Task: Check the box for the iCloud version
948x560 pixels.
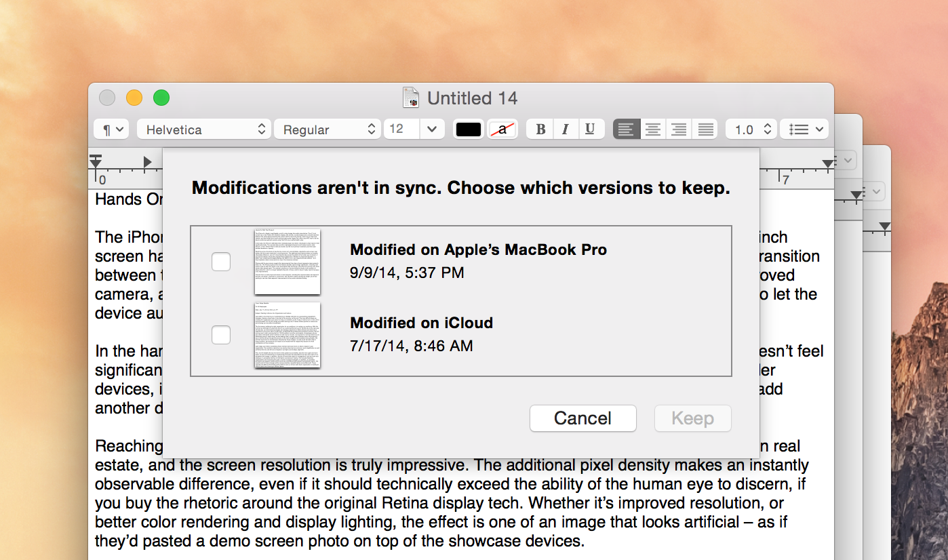Action: (221, 334)
